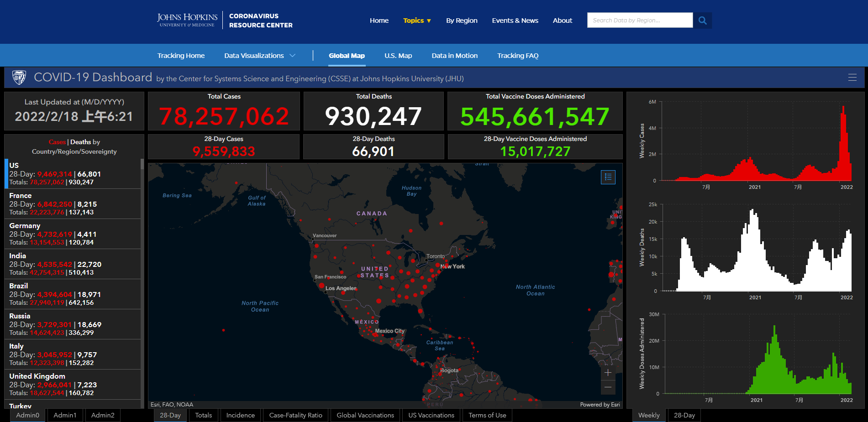Screen dimensions: 868x422
Task: Click the search magnifier button
Action: coord(702,21)
